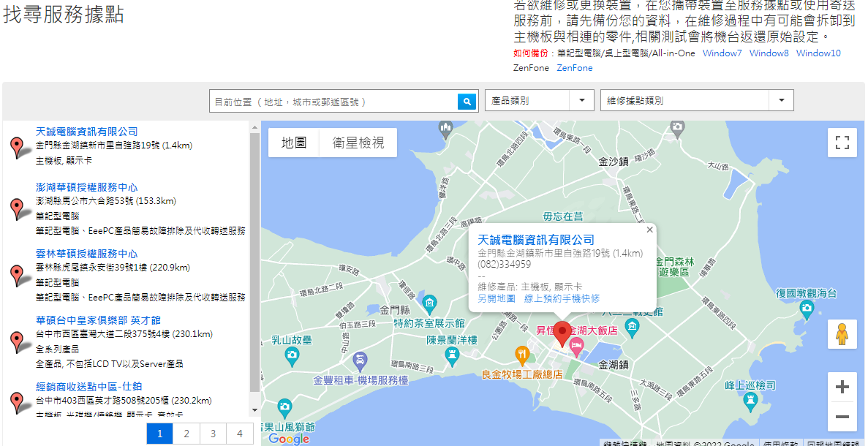Click the map pin beside 澎湖華碩授權服務中心
The image size is (868, 446).
pos(17,208)
